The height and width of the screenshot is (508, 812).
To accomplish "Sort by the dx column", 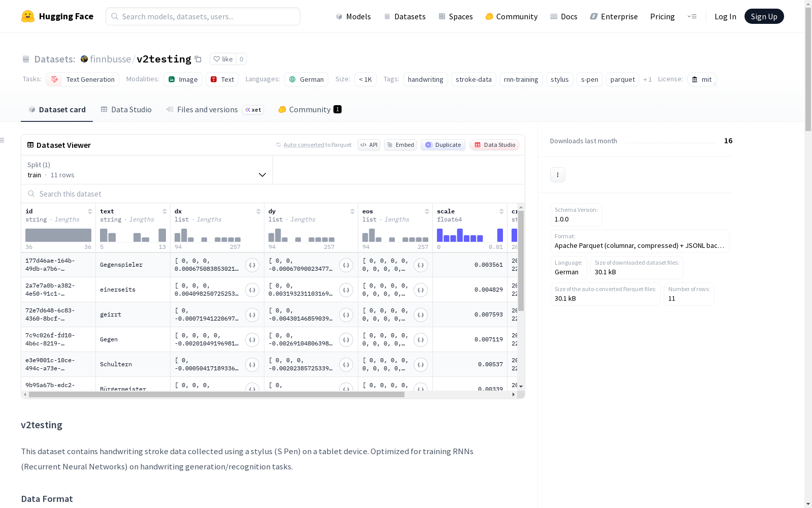I will (x=258, y=211).
